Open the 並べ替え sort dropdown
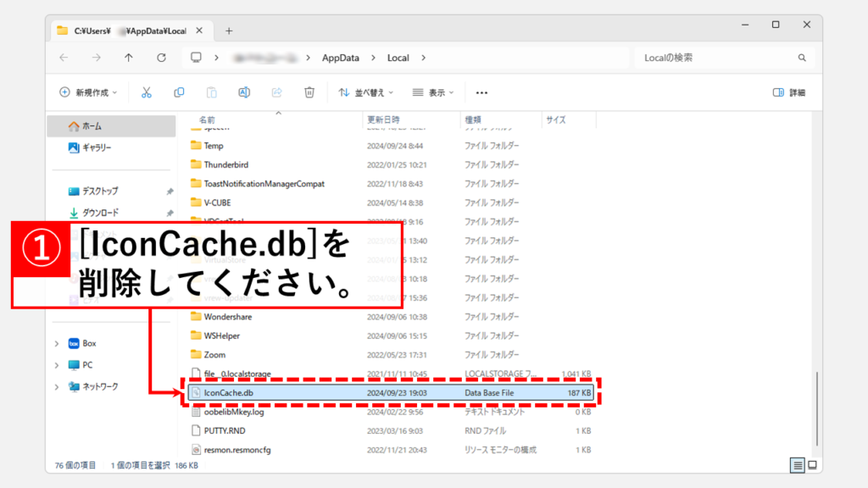 point(365,92)
